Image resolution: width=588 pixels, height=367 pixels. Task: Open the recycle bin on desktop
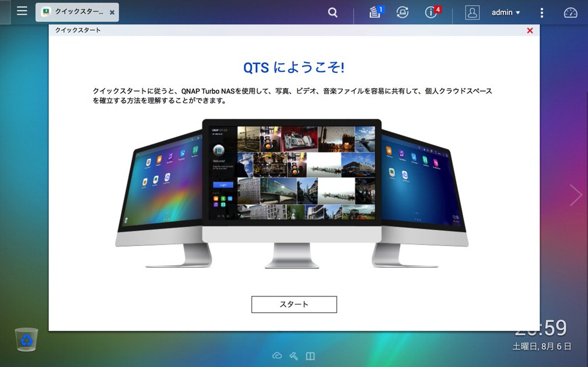point(26,339)
